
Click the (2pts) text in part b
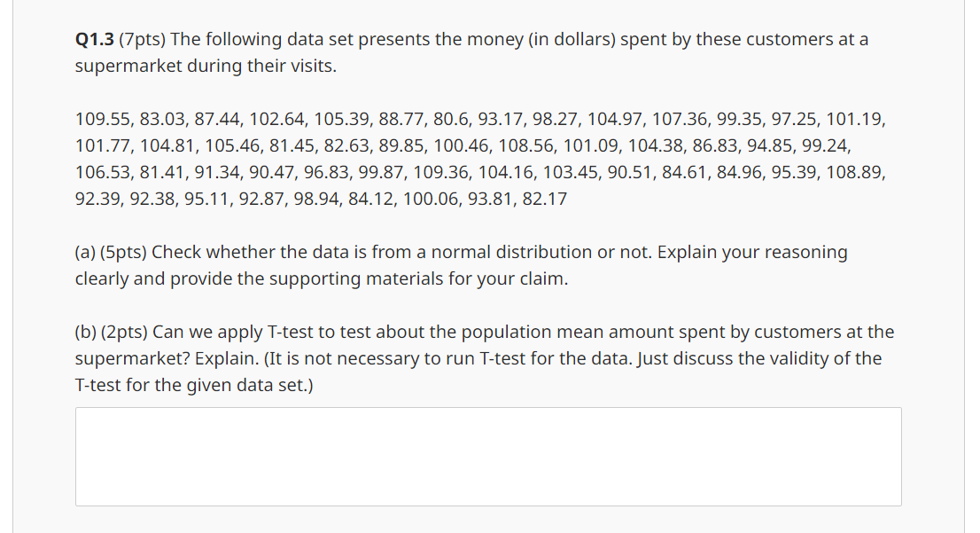pos(124,333)
